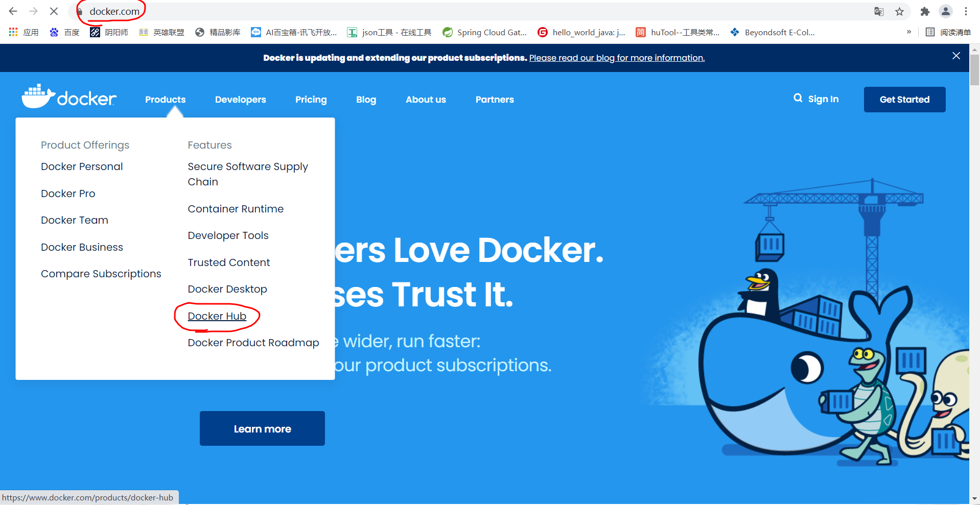Select Docker Business

click(82, 247)
